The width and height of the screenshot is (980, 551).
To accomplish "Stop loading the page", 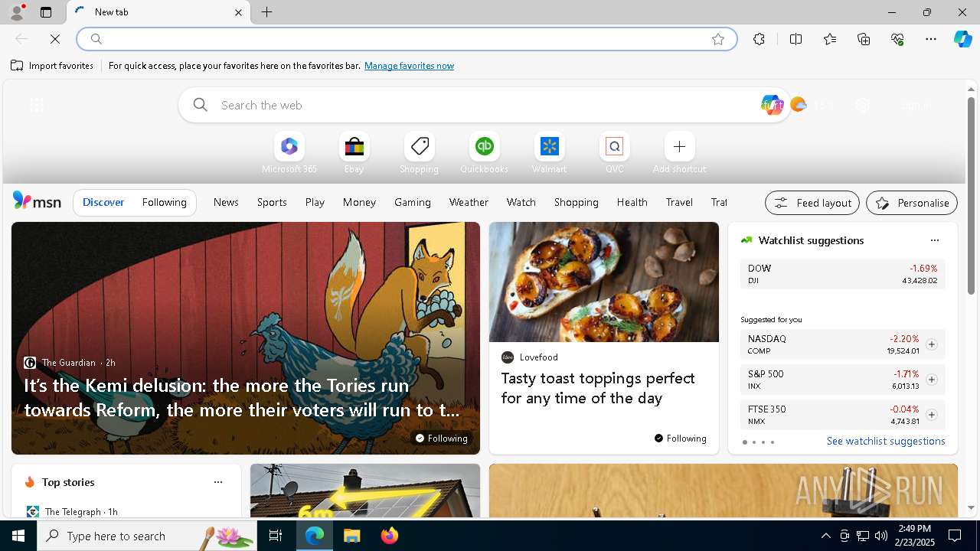I will (x=55, y=39).
